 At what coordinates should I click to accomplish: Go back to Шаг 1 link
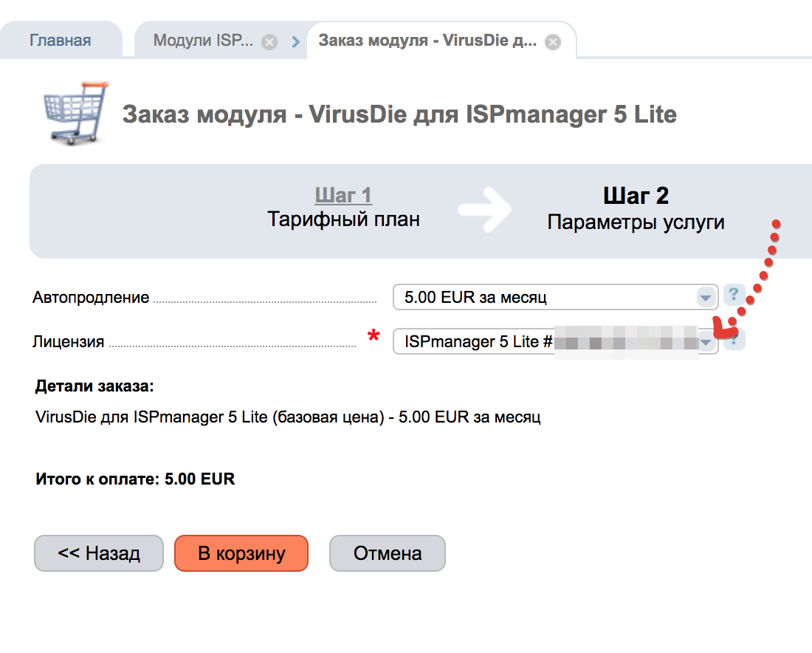(x=343, y=196)
